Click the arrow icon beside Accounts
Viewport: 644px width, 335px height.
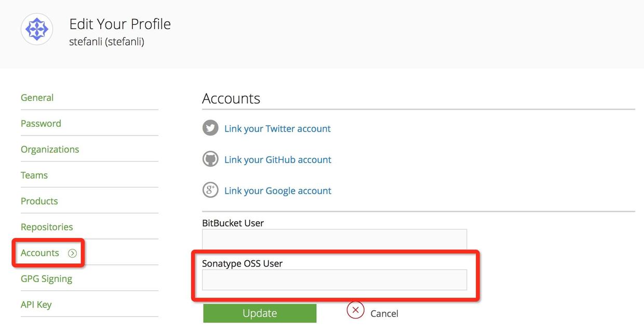click(72, 253)
